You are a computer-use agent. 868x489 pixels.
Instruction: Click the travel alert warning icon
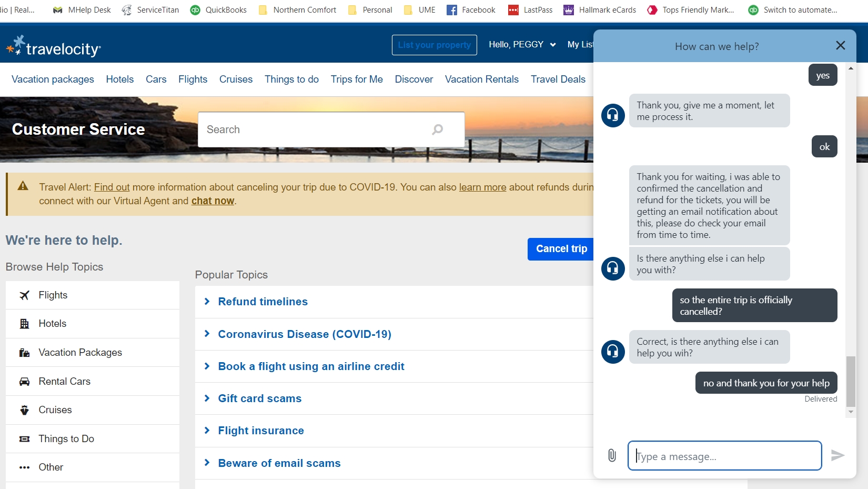[x=23, y=186]
